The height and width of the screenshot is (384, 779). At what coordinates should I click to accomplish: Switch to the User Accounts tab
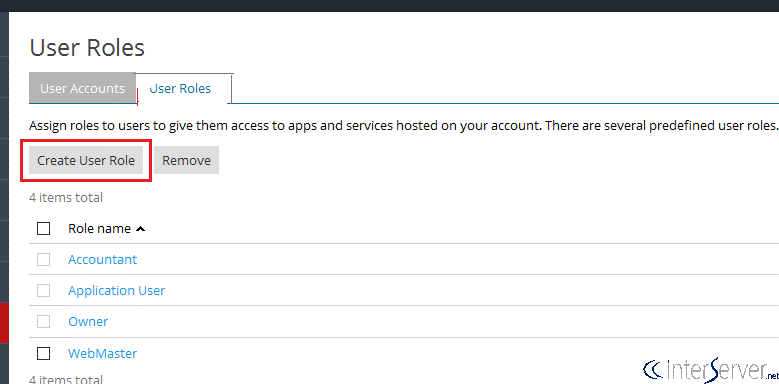(82, 88)
